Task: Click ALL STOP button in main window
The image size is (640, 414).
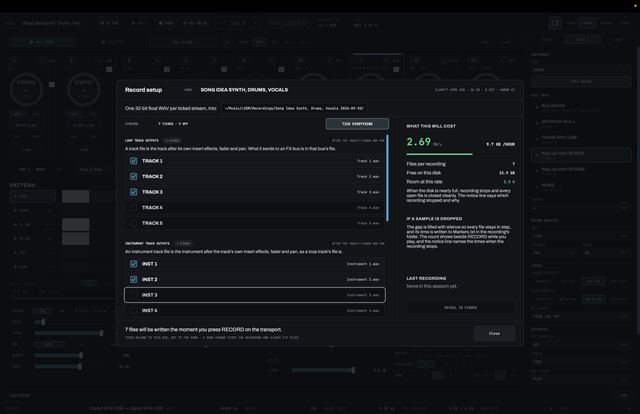Action: (x=112, y=42)
